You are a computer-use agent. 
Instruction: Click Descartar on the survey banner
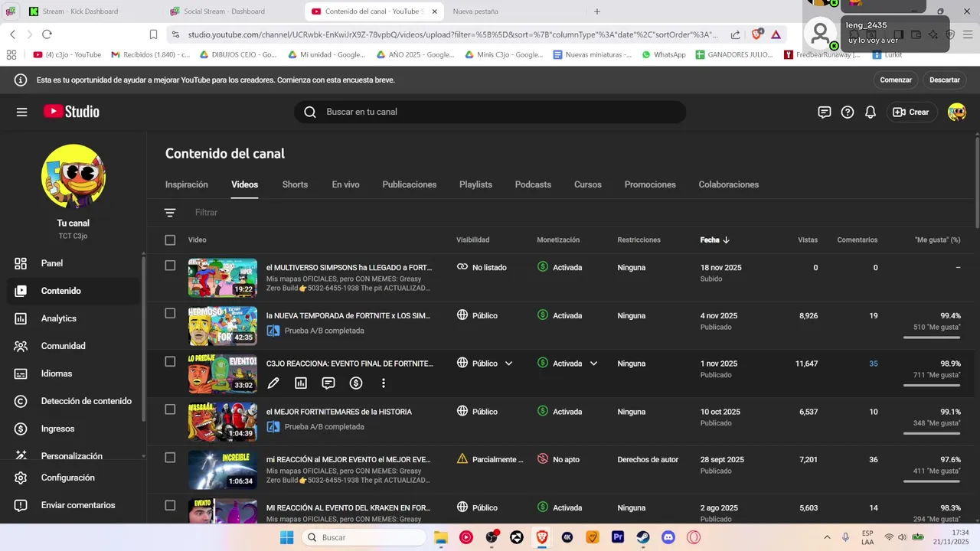point(945,80)
